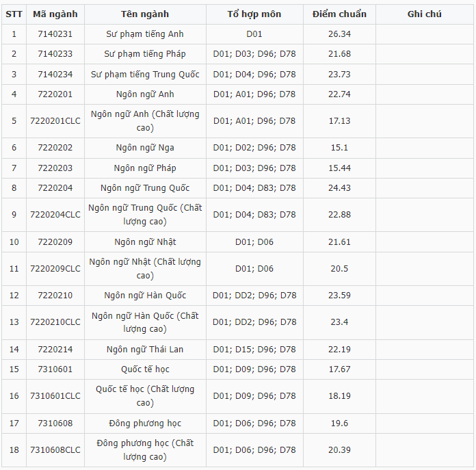
Task: Select 'Sư phạm tiếng Trung Quốc' row name
Action: (x=145, y=75)
